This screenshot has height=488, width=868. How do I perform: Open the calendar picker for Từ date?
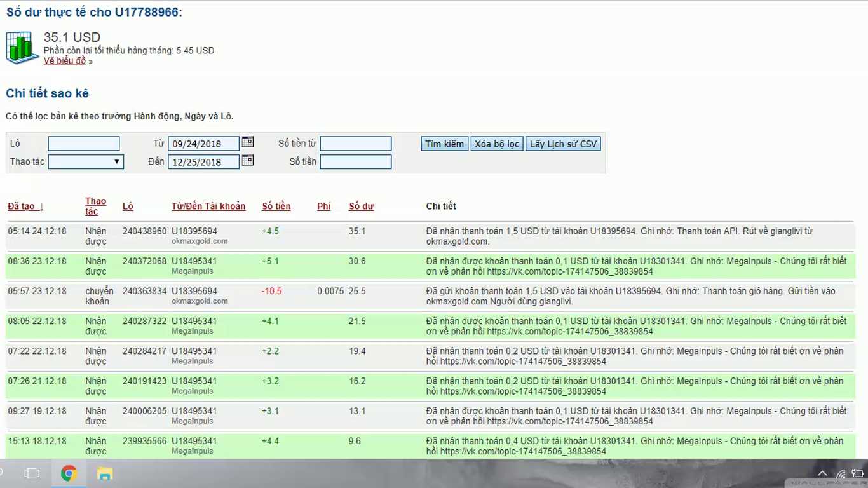[248, 142]
